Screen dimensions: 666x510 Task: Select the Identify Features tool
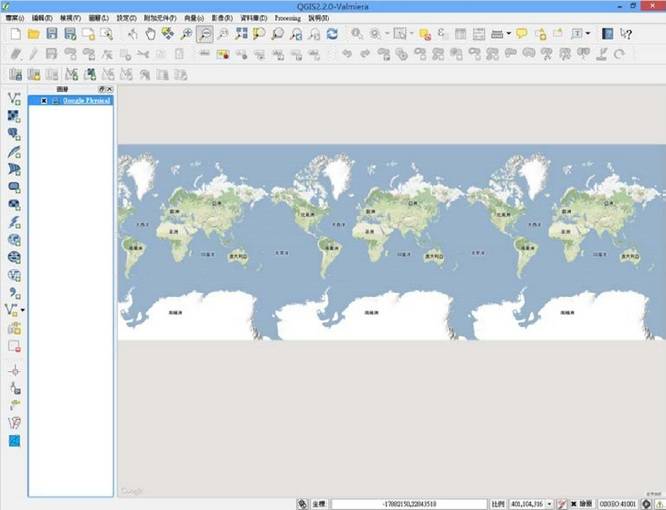357,34
